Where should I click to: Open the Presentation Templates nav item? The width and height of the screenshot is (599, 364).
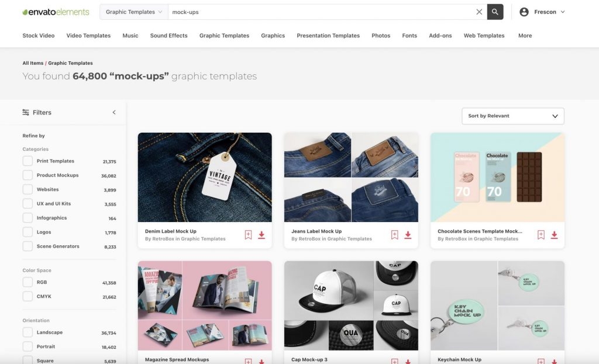328,36
